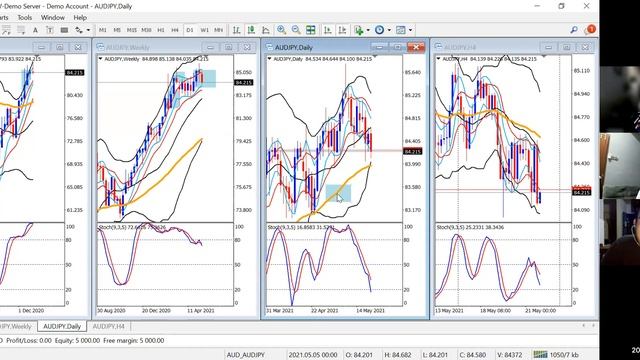Open the Window menu

[x=53, y=18]
